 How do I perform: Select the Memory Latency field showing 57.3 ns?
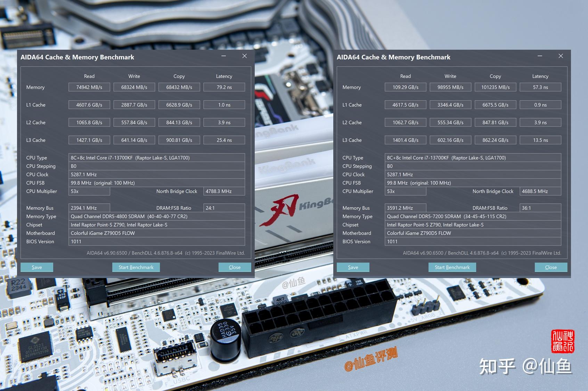pyautogui.click(x=540, y=87)
